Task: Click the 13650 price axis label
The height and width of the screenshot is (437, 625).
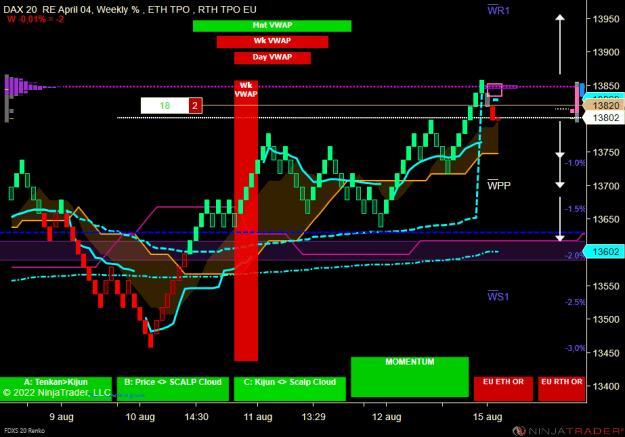Action: click(x=606, y=219)
